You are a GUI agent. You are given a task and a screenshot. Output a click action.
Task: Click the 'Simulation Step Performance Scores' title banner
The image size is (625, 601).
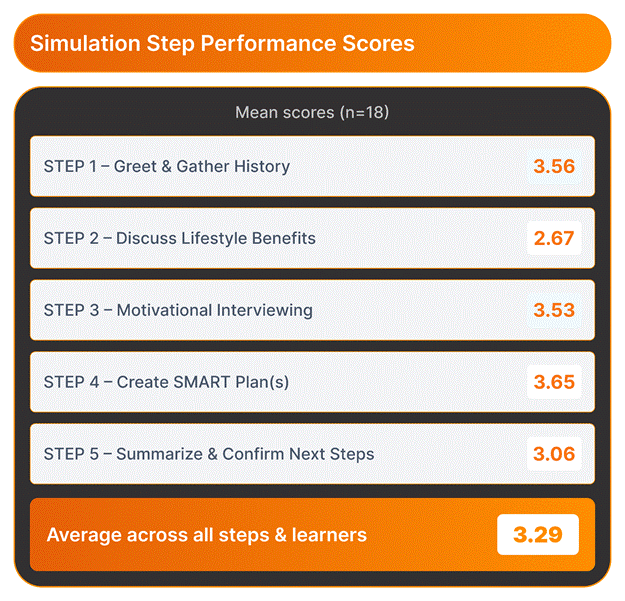click(311, 43)
